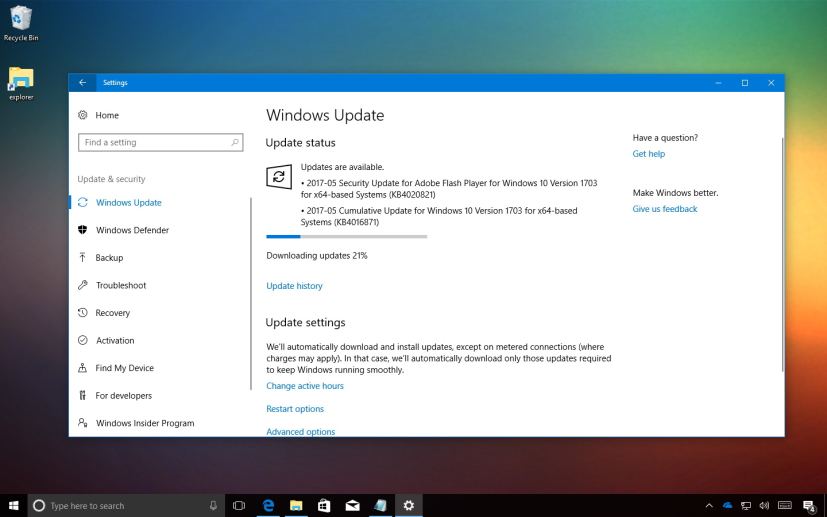Click the For developers tools icon

tap(83, 395)
